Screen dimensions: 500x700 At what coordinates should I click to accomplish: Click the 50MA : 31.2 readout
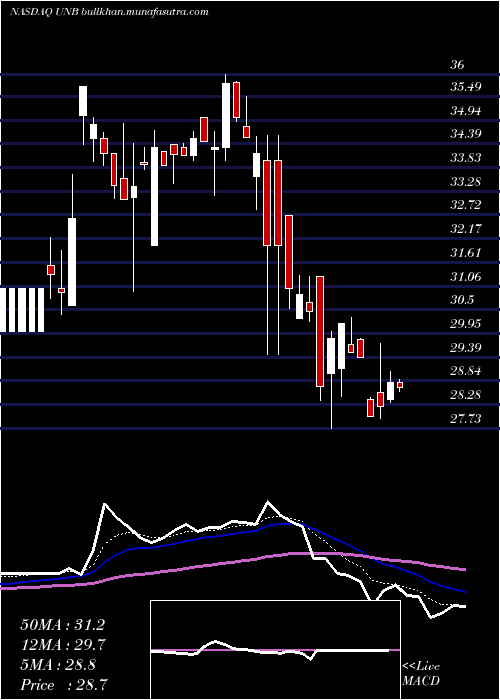pyautogui.click(x=62, y=625)
